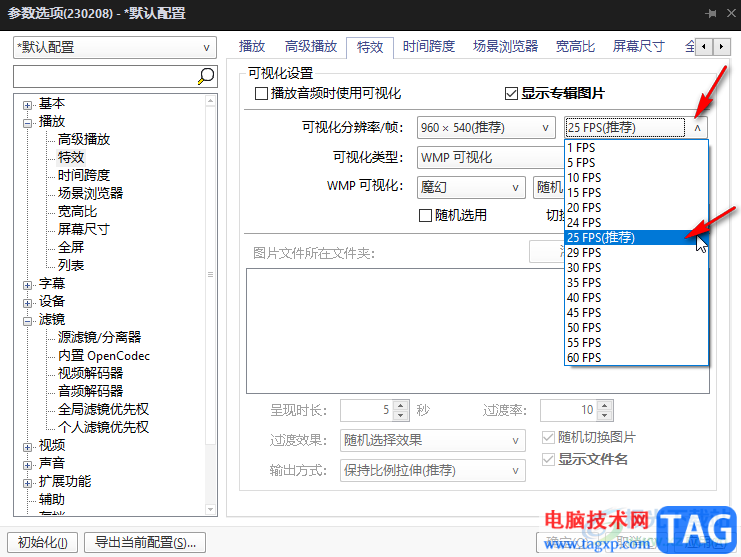This screenshot has height=557, width=741.
Task: Choose 50 FPS option
Action: [636, 328]
